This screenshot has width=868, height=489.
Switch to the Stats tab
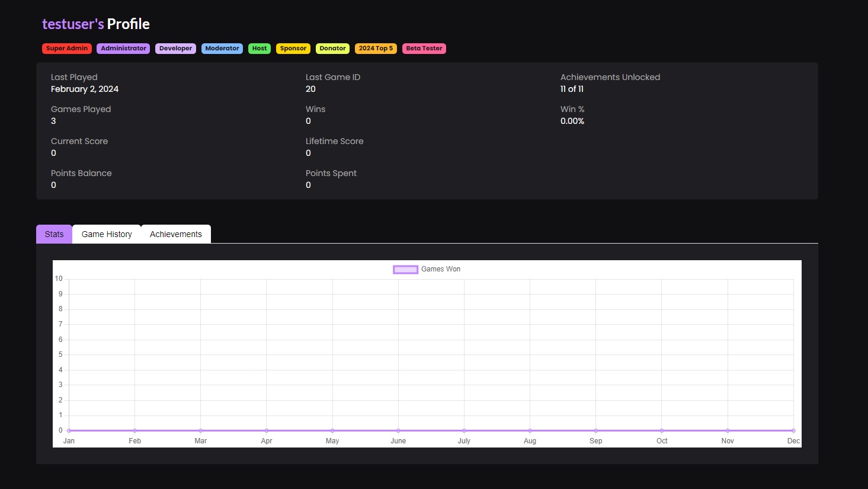54,234
